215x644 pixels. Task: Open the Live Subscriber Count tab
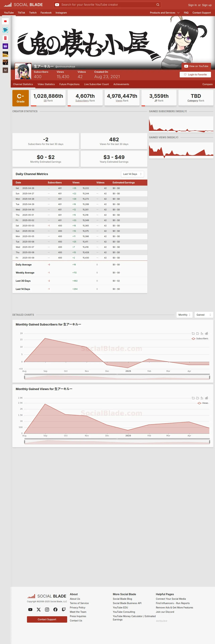point(96,84)
